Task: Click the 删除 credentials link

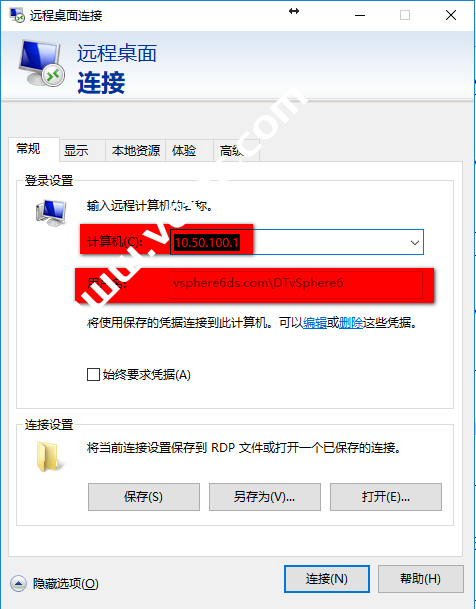Action: pyautogui.click(x=351, y=323)
